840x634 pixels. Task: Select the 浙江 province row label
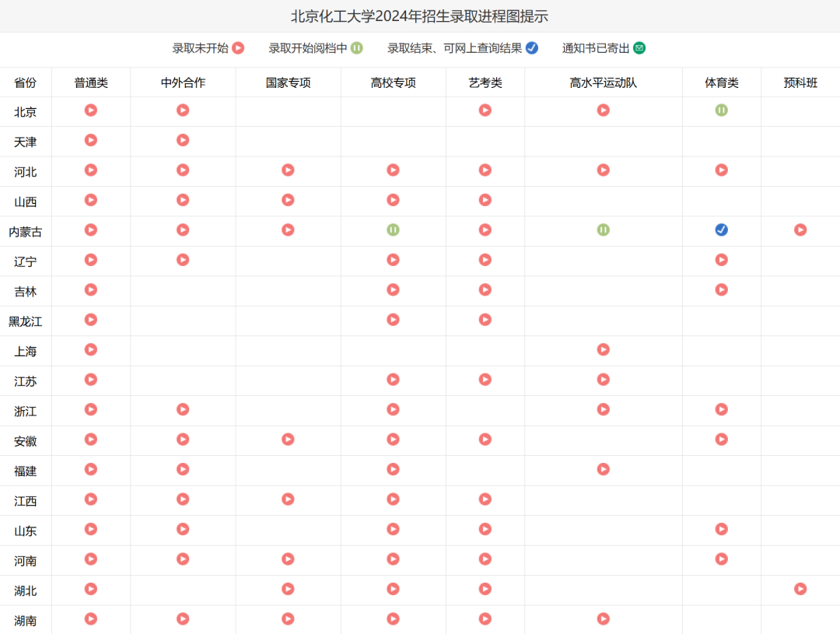[25, 412]
